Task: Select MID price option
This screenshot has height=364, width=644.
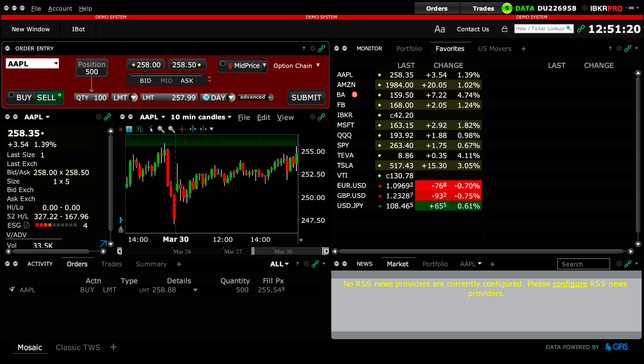Action: click(166, 81)
